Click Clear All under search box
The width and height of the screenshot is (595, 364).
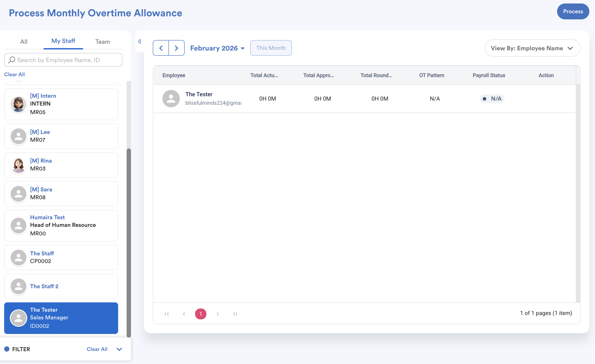(14, 74)
